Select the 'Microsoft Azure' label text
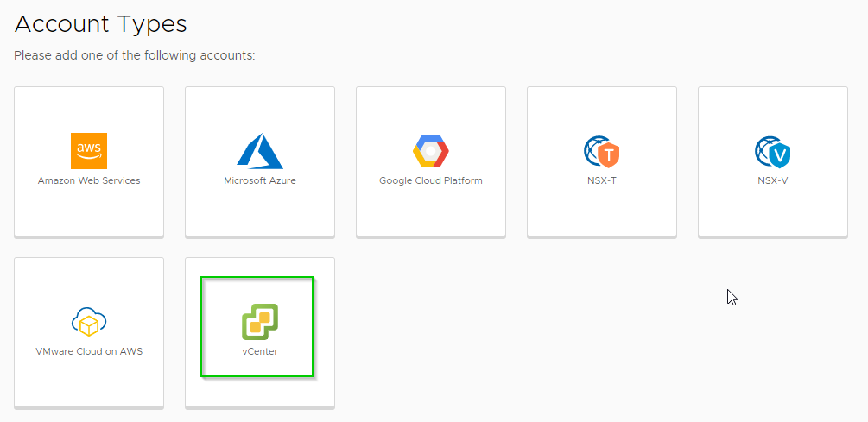 click(259, 181)
